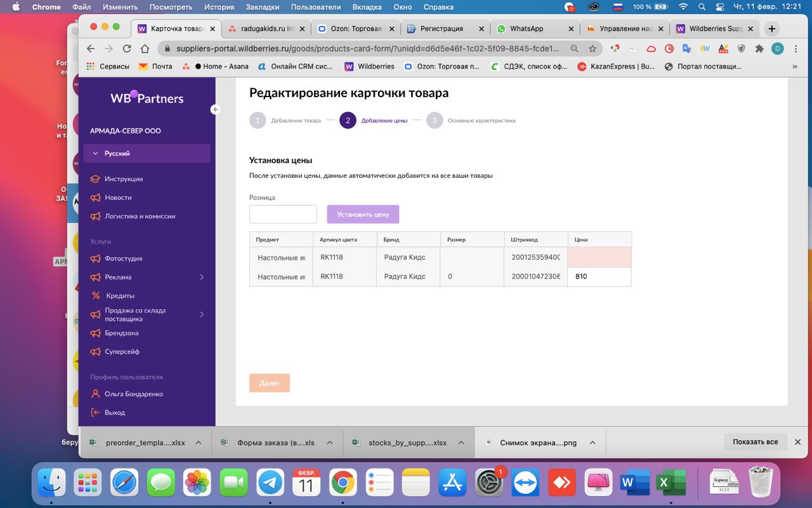812x508 pixels.
Task: Open the Google Translate extension
Action: coord(686,48)
